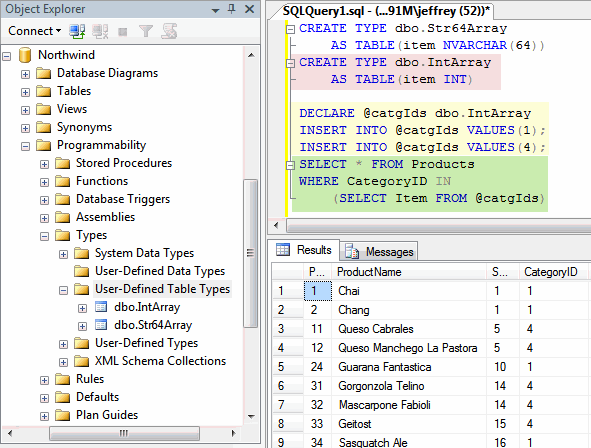Collapse the CREATE TYPE Str64Array code block
Viewport: 591px width, 448px height.
pos(290,29)
